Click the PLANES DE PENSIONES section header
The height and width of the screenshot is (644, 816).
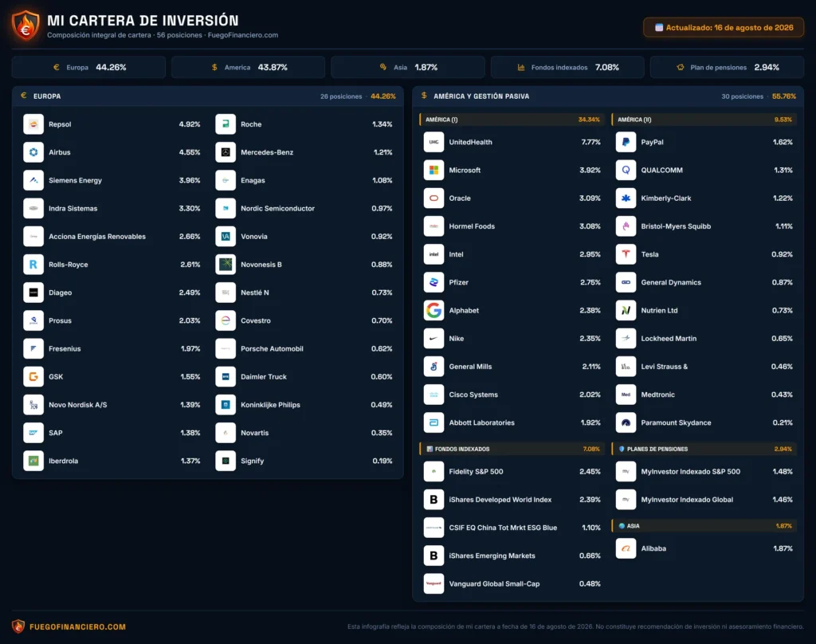point(704,449)
